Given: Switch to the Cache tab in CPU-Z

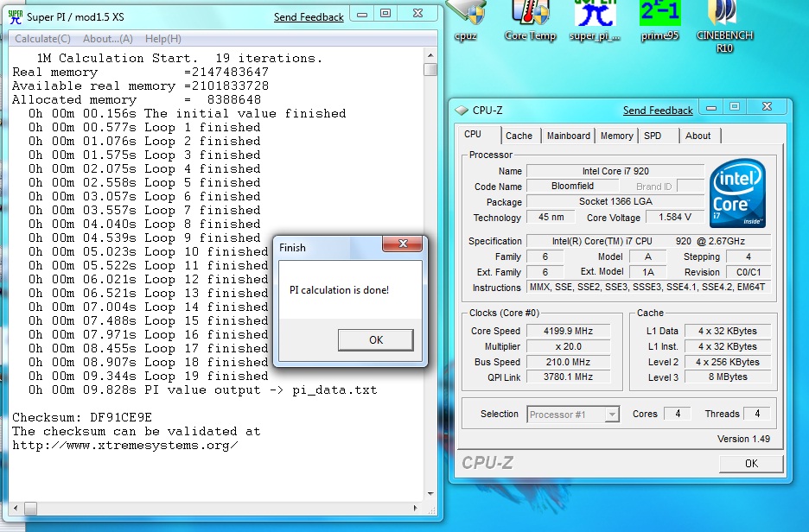Looking at the screenshot, I should coord(519,136).
